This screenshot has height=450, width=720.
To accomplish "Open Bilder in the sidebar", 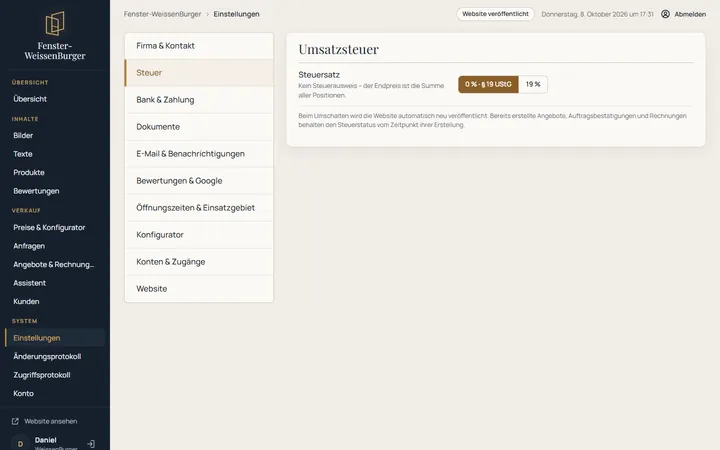I will [55, 135].
